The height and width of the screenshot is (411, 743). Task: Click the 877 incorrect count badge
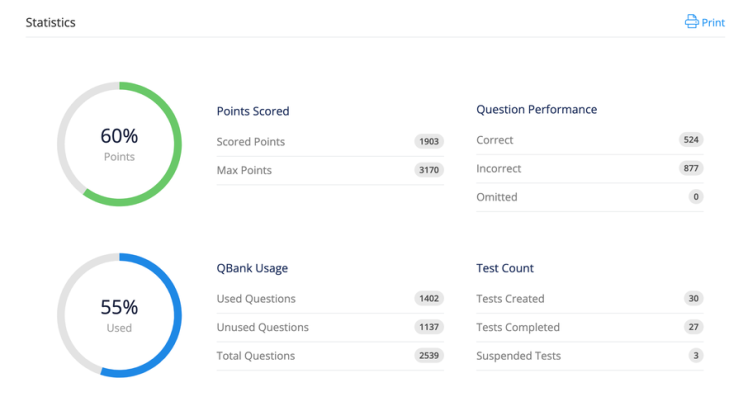click(690, 169)
